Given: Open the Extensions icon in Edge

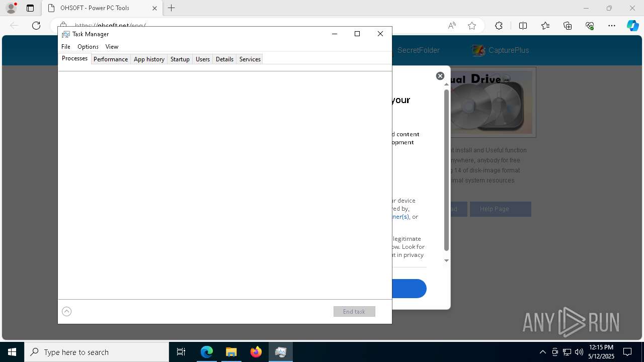Looking at the screenshot, I should click(x=499, y=26).
